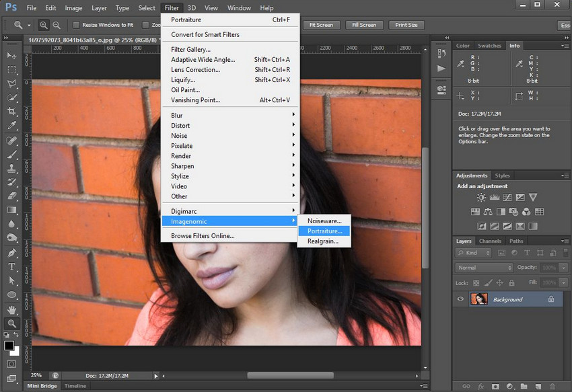The width and height of the screenshot is (572, 392).
Task: Toggle lock image pixels
Action: click(x=488, y=282)
